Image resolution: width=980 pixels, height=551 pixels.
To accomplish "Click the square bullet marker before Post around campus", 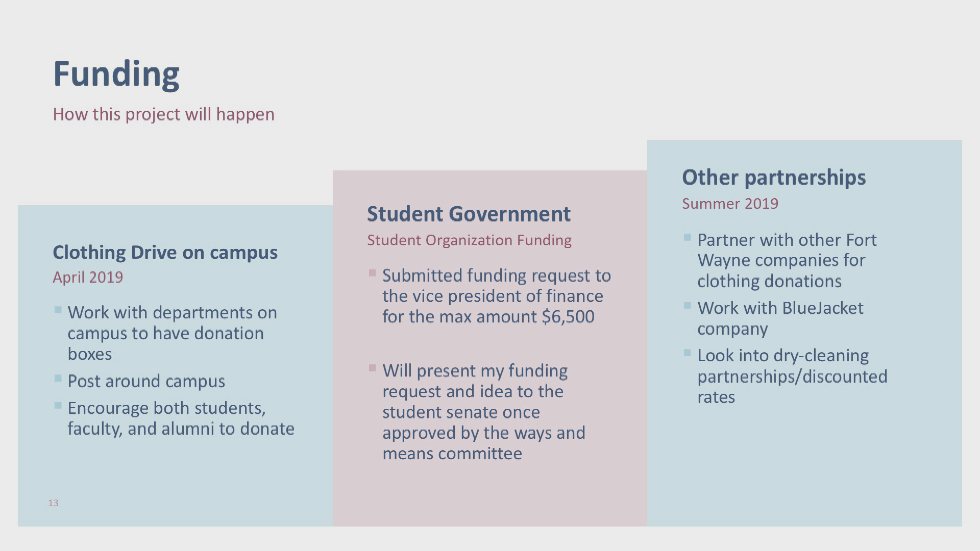I will tap(58, 378).
